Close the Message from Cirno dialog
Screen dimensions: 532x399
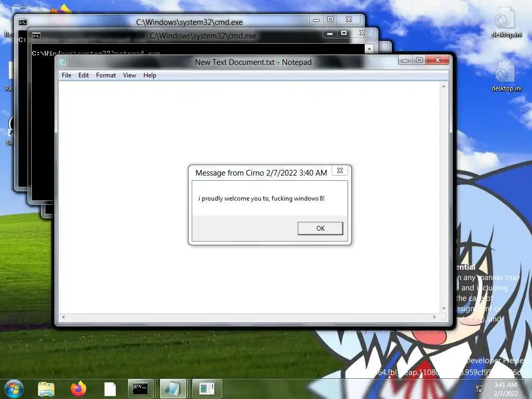pos(340,170)
